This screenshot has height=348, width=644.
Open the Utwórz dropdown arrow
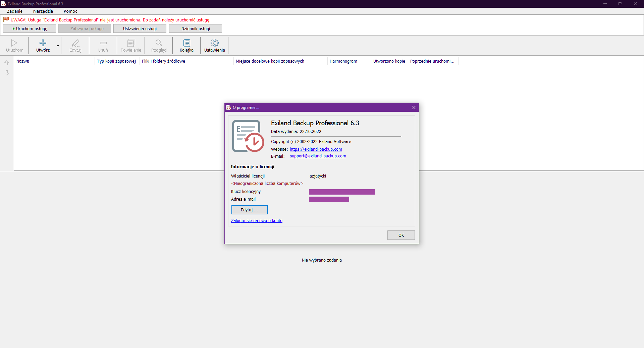[x=58, y=46]
